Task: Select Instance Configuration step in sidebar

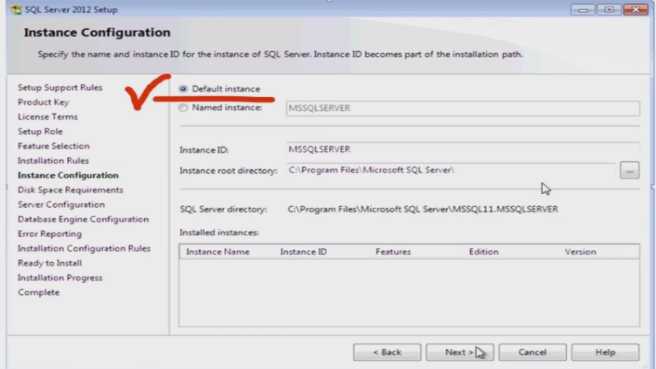Action: 68,175
